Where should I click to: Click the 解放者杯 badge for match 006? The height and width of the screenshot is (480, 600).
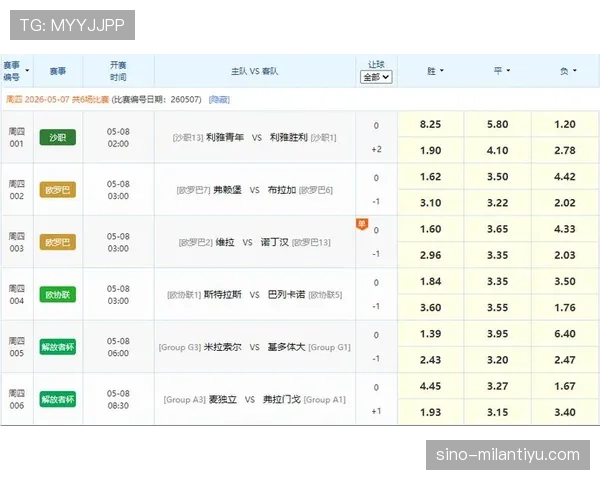[58, 400]
